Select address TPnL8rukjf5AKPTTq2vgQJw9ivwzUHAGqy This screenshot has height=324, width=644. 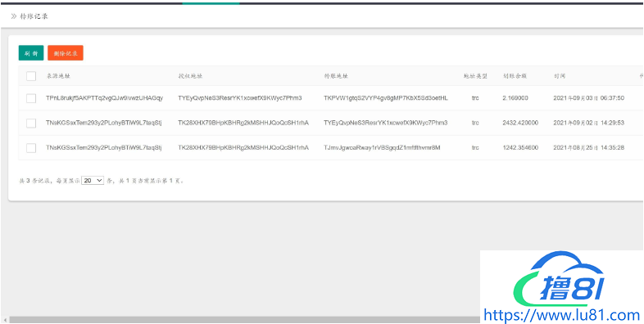[x=104, y=98]
